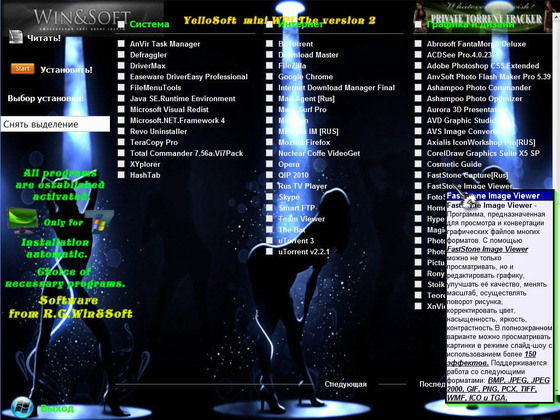Check the Mozilla Firefox checkbox

coord(269,142)
